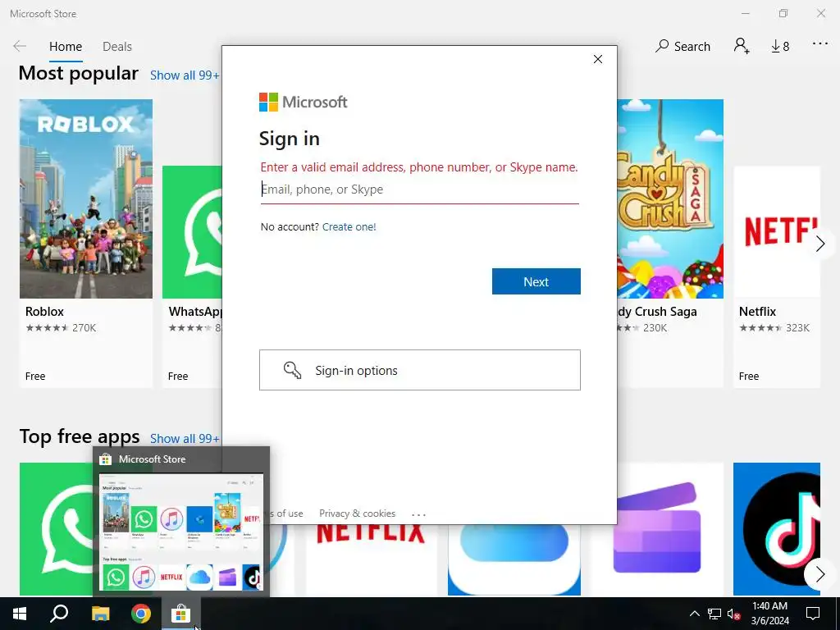The width and height of the screenshot is (840, 630).
Task: Switch to the Deals tab
Action: tap(116, 47)
